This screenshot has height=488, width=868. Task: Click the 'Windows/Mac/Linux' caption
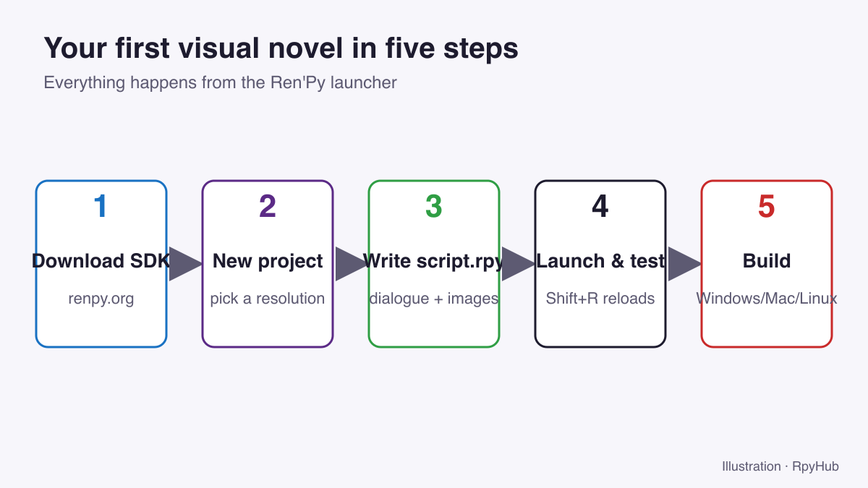pyautogui.click(x=767, y=298)
